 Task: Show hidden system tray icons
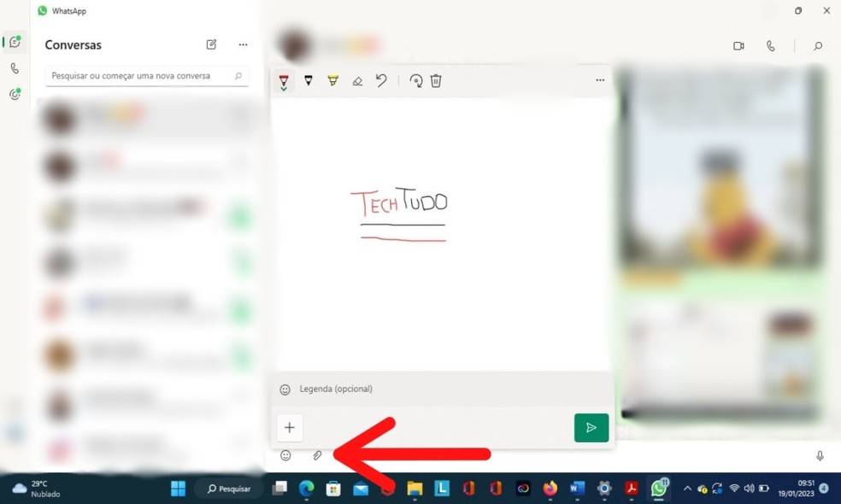tap(686, 489)
